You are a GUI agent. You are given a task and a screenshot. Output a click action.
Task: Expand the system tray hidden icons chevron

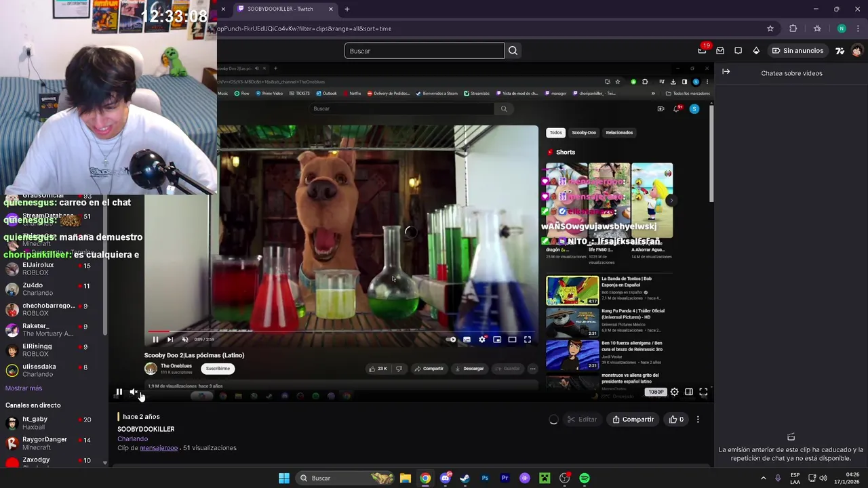tap(763, 478)
